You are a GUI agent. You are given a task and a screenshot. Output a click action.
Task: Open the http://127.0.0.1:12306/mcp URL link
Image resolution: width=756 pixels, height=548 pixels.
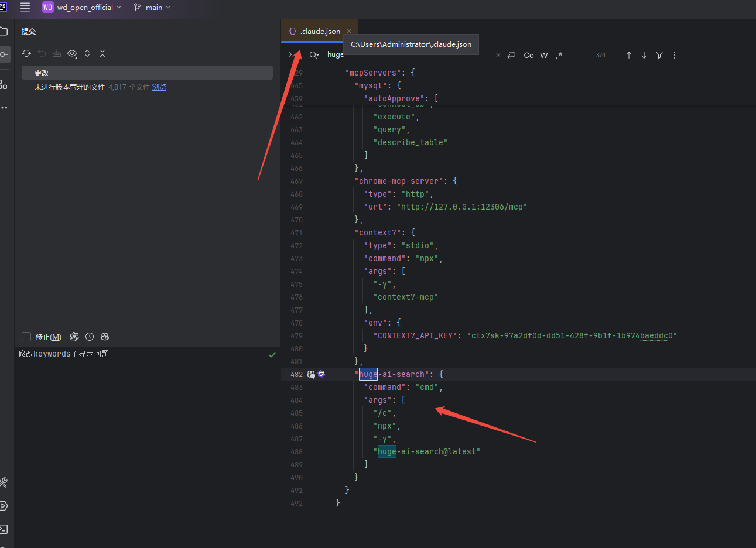461,207
